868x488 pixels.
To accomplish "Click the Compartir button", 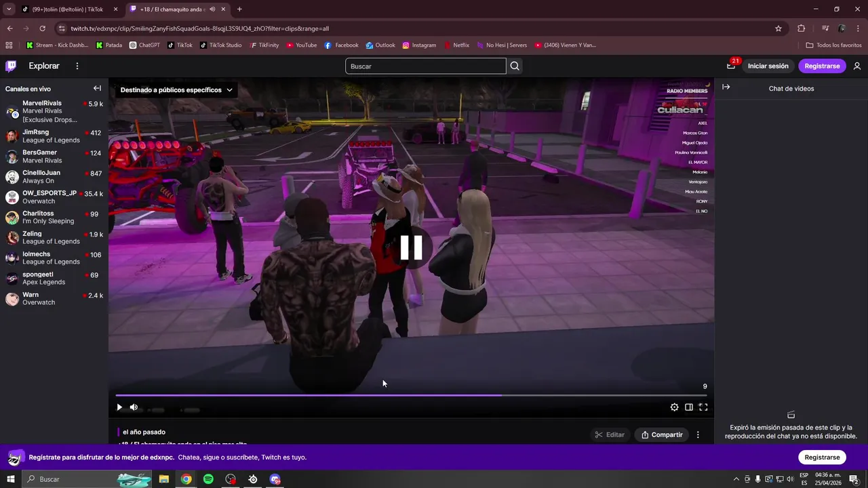I will click(x=662, y=434).
